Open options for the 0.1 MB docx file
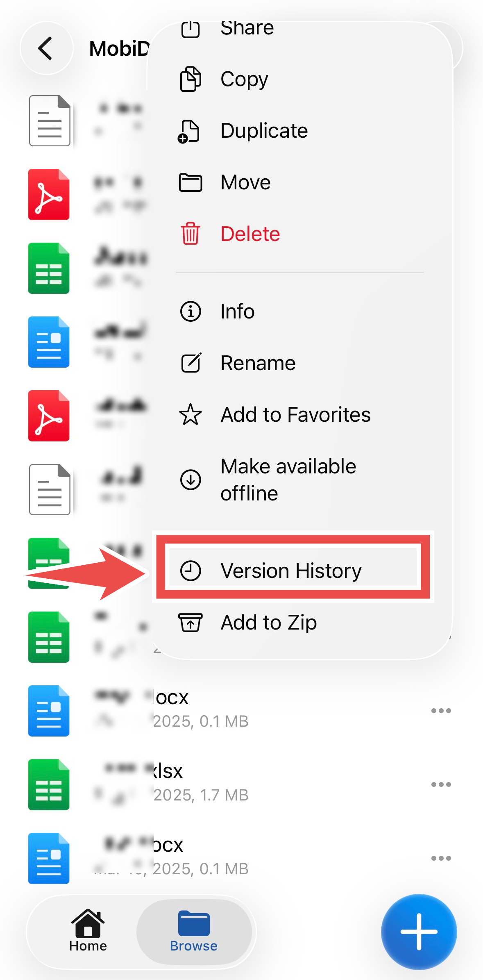This screenshot has width=483, height=980. (441, 711)
